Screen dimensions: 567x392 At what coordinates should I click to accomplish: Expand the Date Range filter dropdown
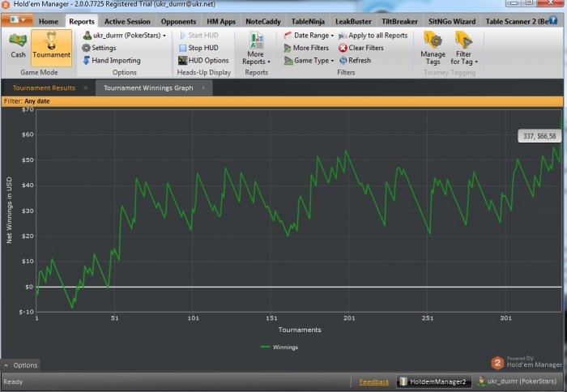click(313, 36)
